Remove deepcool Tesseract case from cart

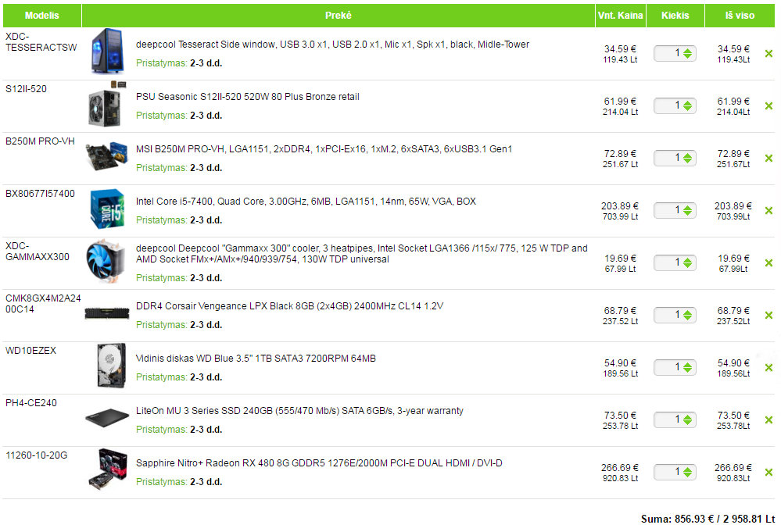coord(768,54)
